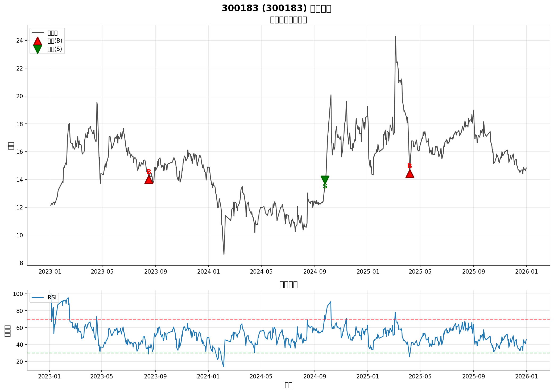Click the 2025-09 label on RSI chart axis
Image resolution: width=554 pixels, height=392 pixels.
tap(473, 377)
